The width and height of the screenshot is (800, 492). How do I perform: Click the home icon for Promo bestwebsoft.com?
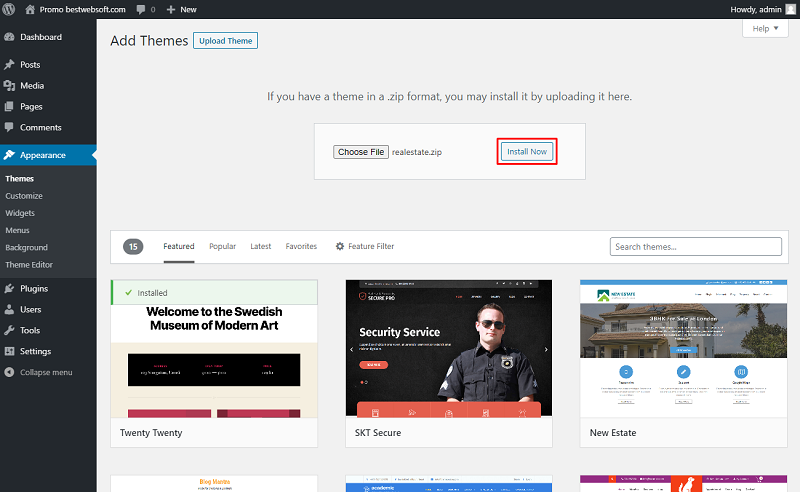(30, 9)
